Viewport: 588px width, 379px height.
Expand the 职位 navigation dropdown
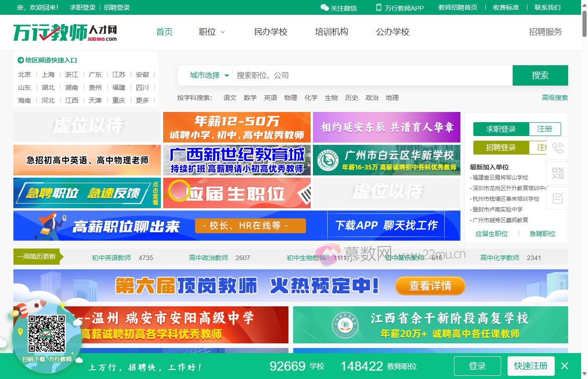[x=211, y=32]
